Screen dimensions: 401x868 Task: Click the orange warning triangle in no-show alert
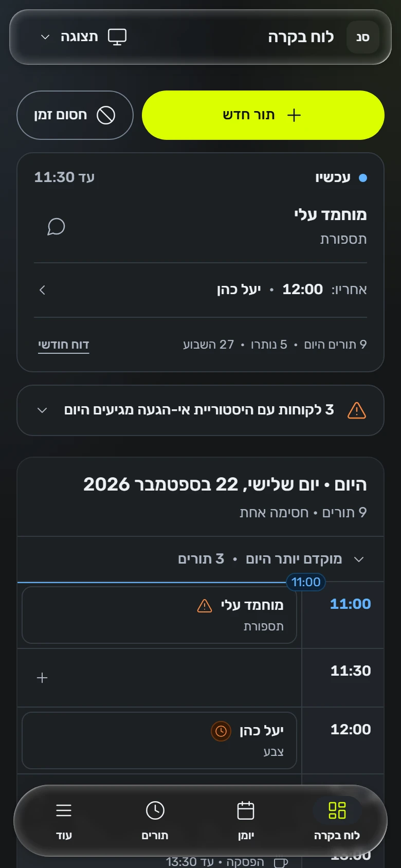(357, 410)
